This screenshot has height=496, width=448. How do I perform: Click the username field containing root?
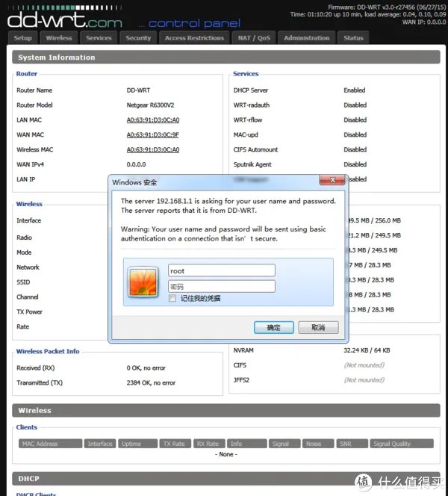pos(221,270)
